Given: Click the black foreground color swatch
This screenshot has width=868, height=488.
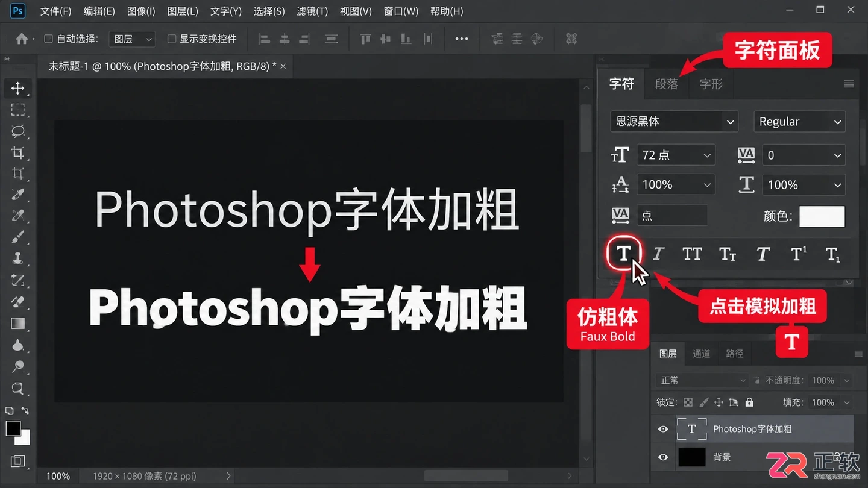Looking at the screenshot, I should (13, 428).
